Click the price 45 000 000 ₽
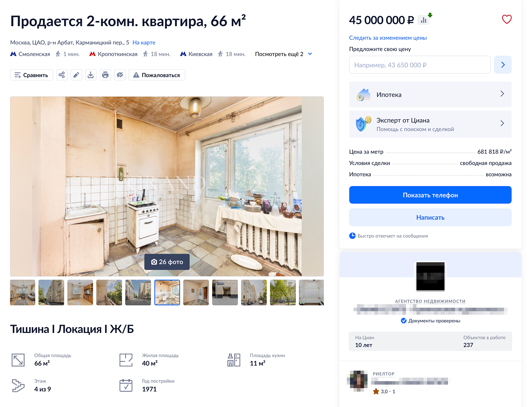Screen dimensions: 532x407 point(381,20)
